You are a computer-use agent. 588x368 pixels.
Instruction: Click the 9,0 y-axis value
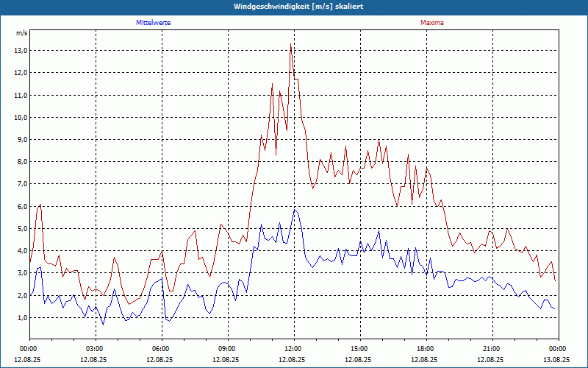click(x=22, y=140)
